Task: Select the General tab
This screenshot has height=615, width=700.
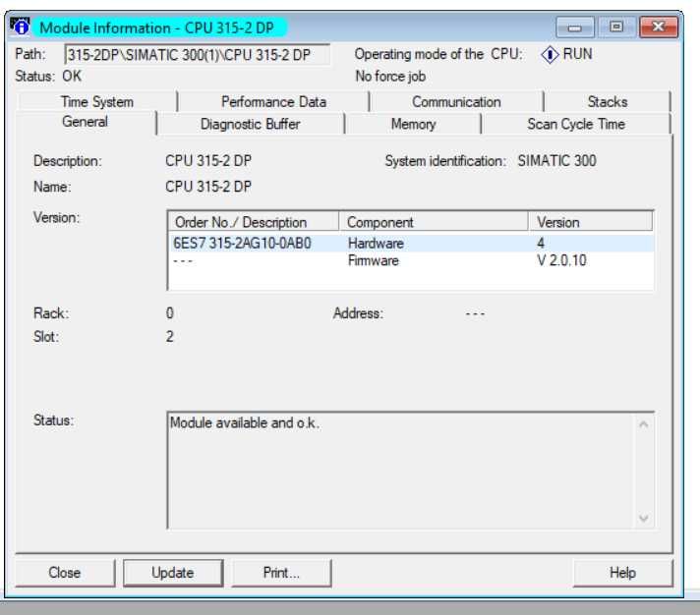Action: click(85, 122)
